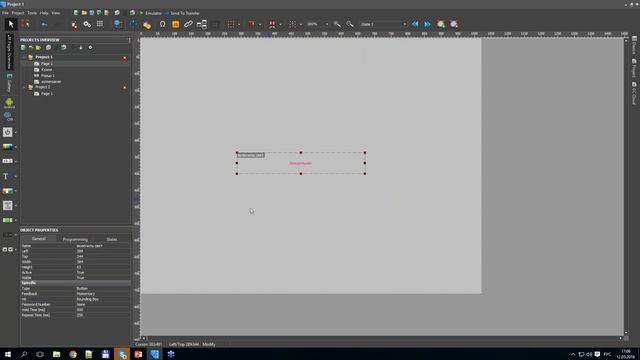Click red marker beside Project 1
The height and width of the screenshot is (360, 640).
[125, 58]
